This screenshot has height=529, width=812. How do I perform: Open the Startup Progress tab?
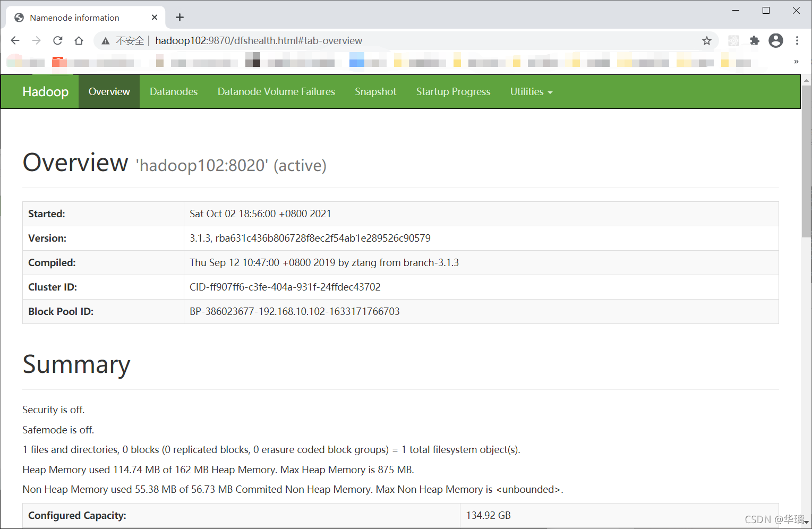coord(453,92)
